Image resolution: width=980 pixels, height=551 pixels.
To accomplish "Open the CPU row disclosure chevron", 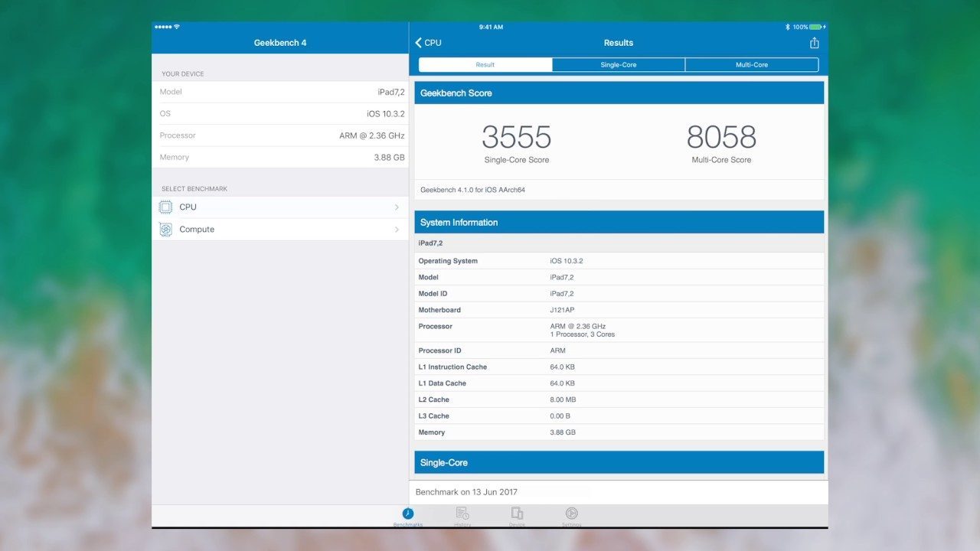I will point(397,207).
